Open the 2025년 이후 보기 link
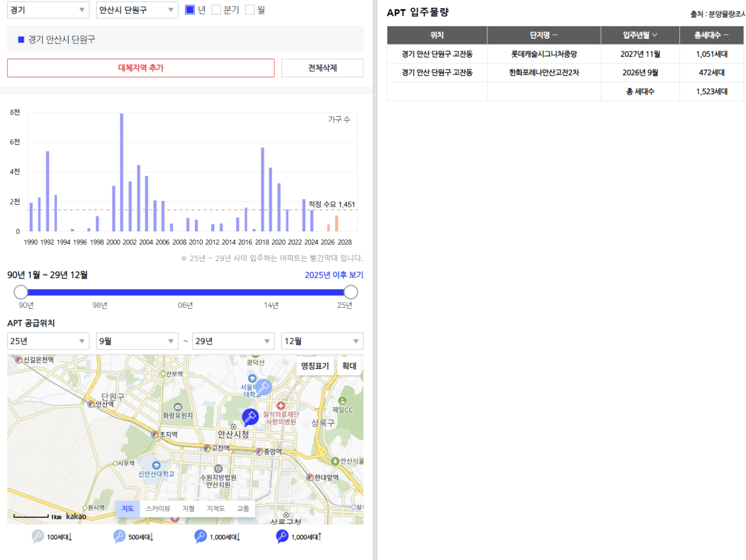The width and height of the screenshot is (746, 560). tap(334, 275)
